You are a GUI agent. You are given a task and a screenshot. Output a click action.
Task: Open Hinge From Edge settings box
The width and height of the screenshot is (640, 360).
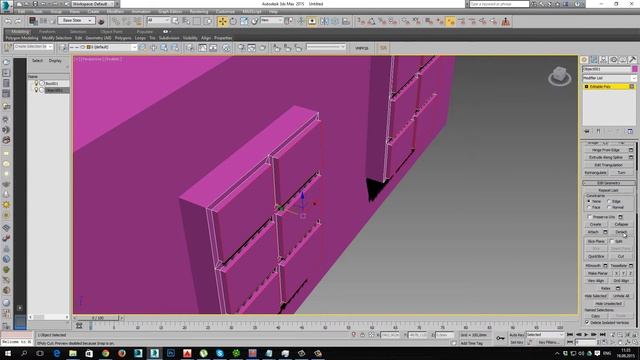click(x=631, y=150)
